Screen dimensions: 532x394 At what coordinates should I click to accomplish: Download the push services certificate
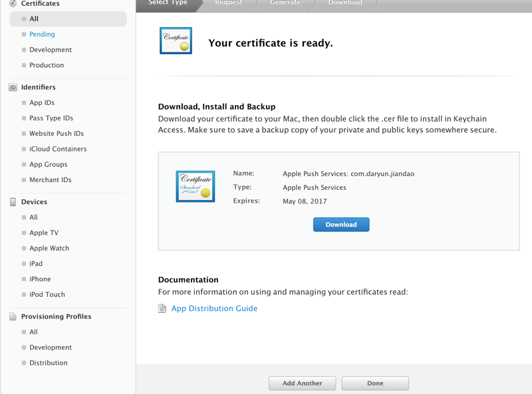[341, 225]
